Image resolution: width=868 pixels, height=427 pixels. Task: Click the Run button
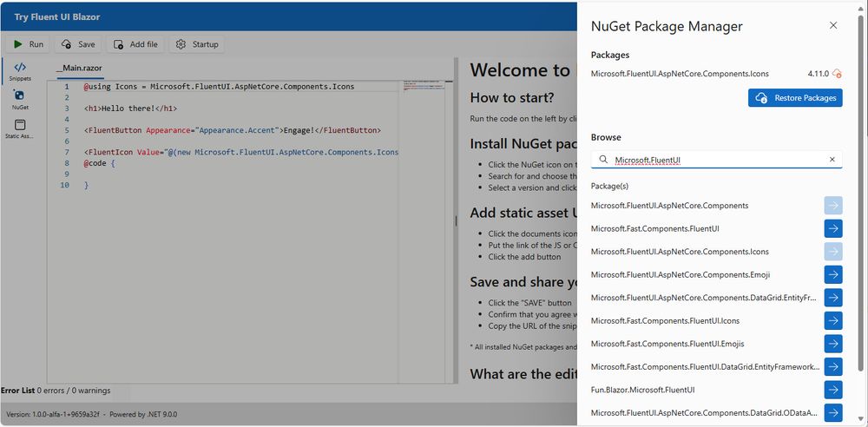coord(28,44)
